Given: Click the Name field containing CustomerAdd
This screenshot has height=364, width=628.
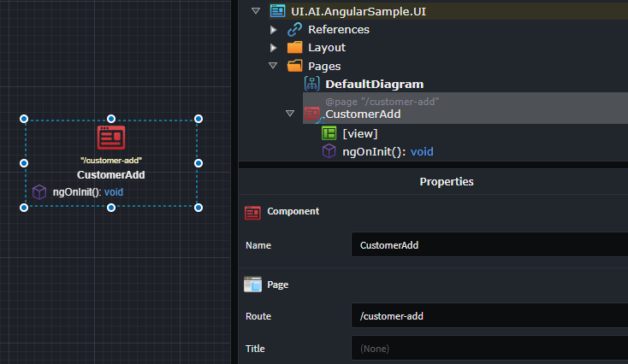Looking at the screenshot, I should tap(488, 245).
